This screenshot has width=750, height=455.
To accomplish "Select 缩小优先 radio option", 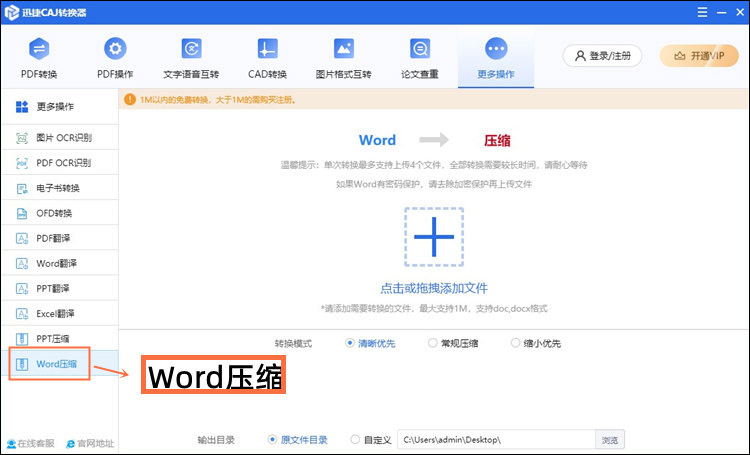I will pyautogui.click(x=515, y=343).
